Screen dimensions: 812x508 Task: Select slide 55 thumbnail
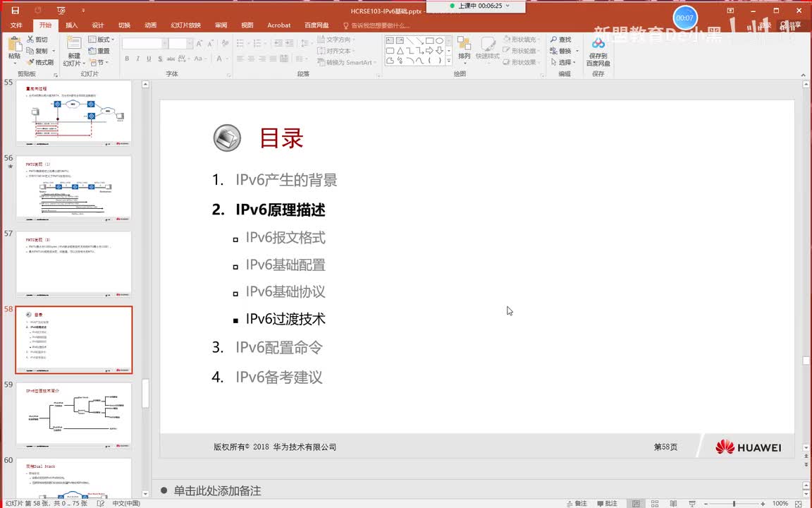(73, 113)
